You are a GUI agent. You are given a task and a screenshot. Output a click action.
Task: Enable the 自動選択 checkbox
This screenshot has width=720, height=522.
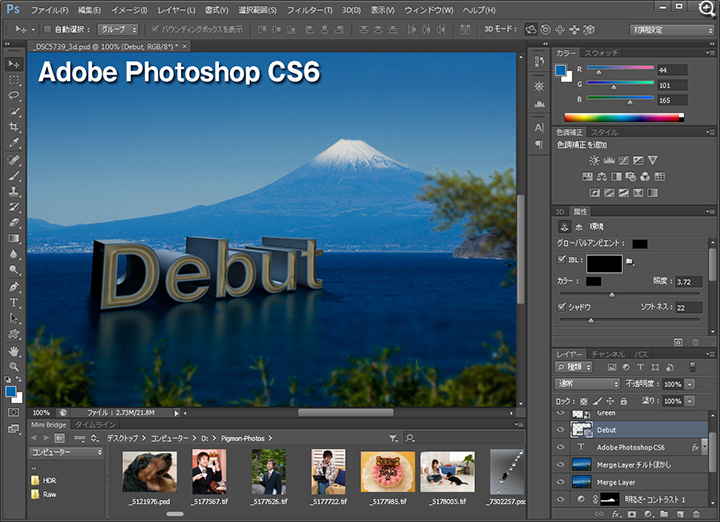pyautogui.click(x=47, y=29)
